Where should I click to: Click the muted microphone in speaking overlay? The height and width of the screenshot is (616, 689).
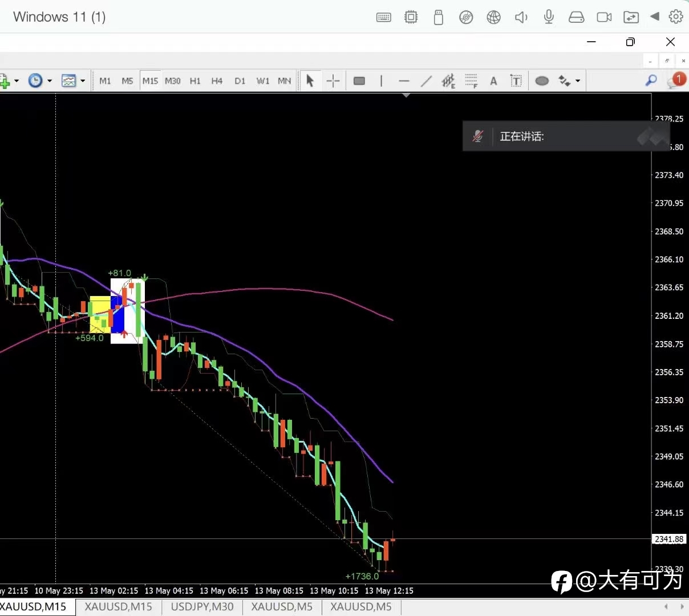(x=477, y=136)
